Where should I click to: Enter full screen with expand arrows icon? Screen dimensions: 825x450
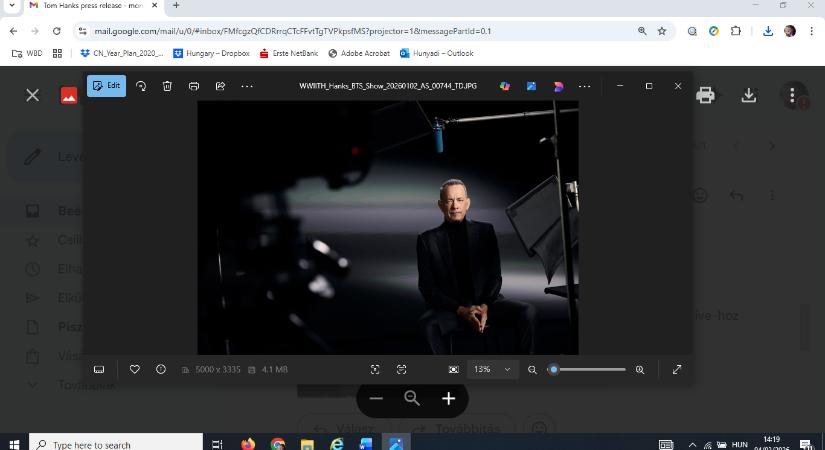[x=677, y=369]
